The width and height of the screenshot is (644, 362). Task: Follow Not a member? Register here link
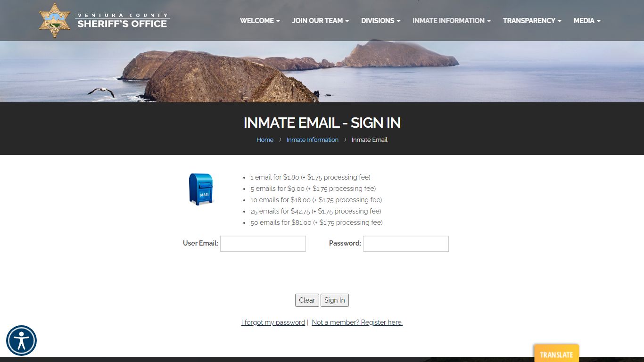click(x=357, y=322)
